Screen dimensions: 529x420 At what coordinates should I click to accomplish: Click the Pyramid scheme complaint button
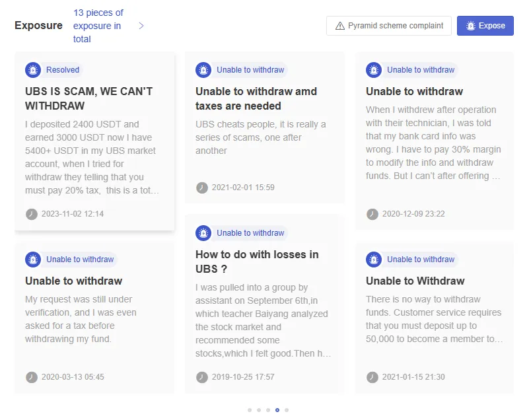(x=388, y=26)
